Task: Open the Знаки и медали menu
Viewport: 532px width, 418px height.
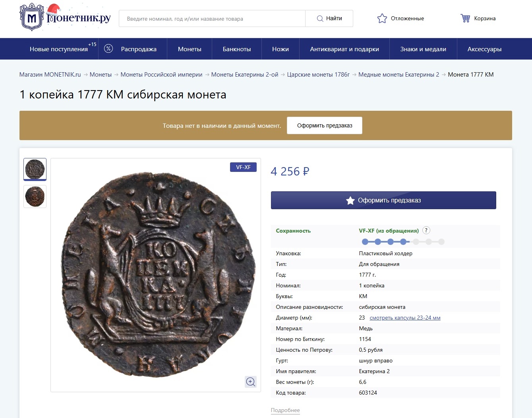Action: coord(423,49)
